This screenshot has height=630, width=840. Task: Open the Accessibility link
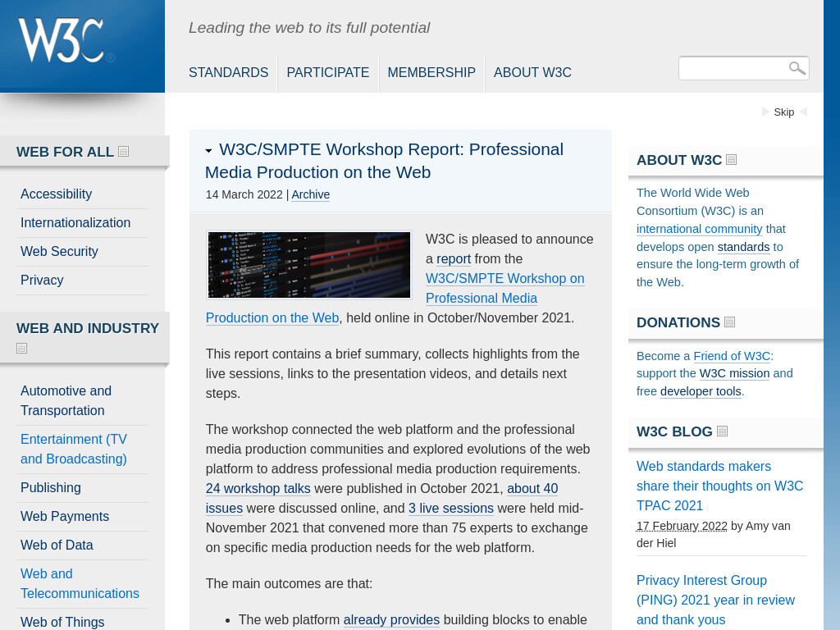tap(57, 194)
